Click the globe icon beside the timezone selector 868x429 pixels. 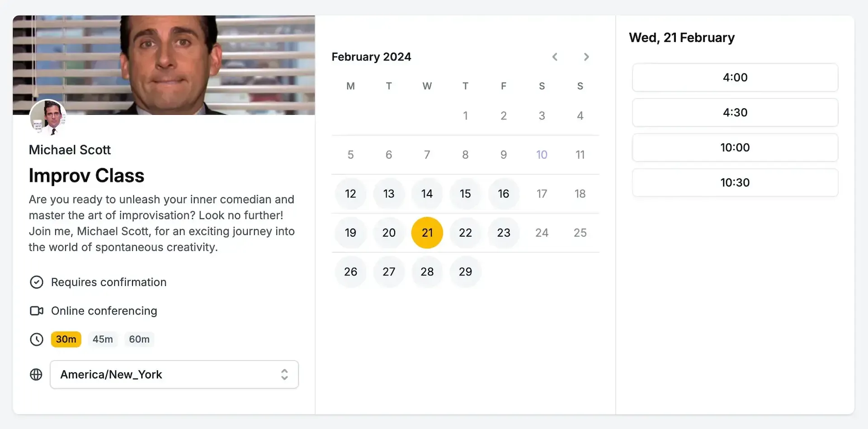(36, 374)
